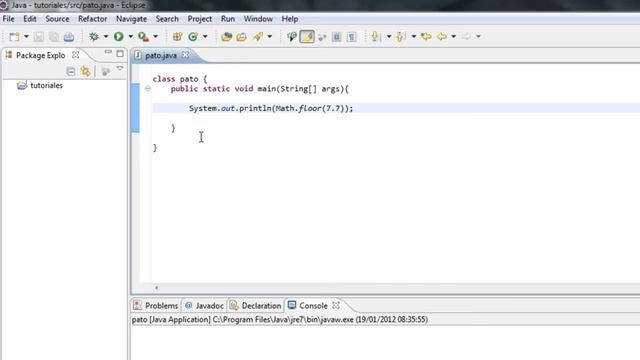The height and width of the screenshot is (360, 640).
Task: Open the File menu
Action: [x=9, y=19]
